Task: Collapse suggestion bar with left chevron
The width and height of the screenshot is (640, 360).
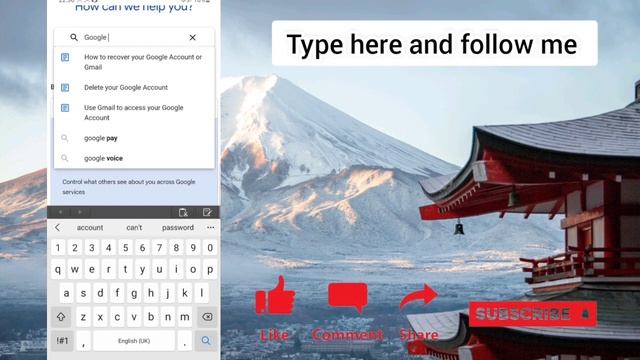Action: click(x=58, y=228)
